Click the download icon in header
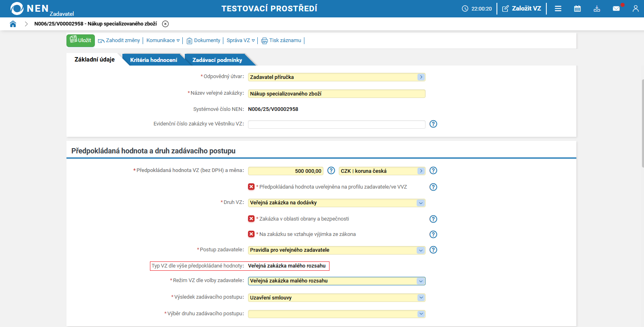 coord(597,8)
